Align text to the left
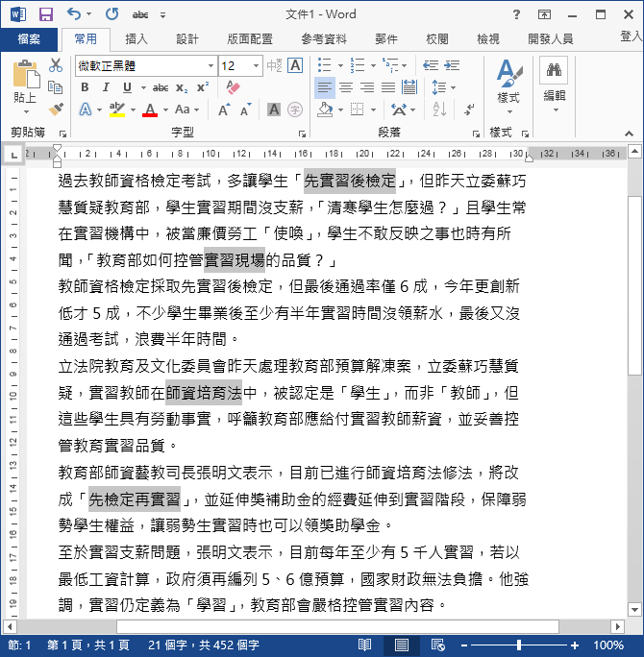 325,87
